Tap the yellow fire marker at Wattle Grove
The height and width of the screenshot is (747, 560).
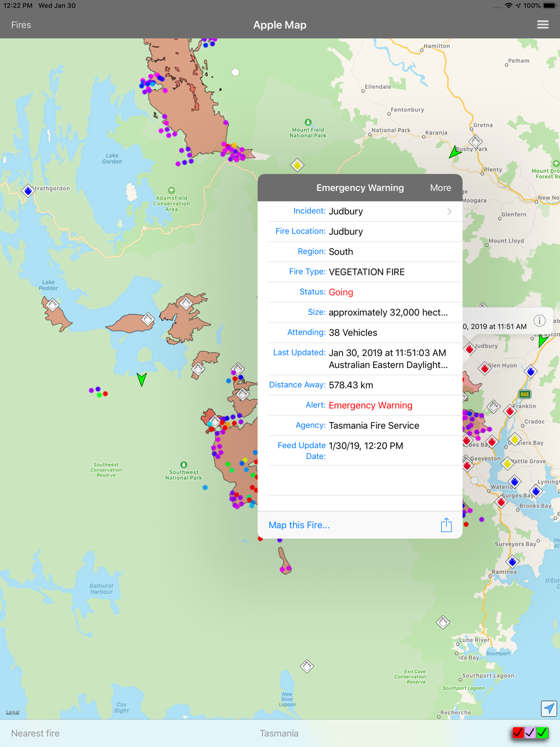pyautogui.click(x=507, y=463)
